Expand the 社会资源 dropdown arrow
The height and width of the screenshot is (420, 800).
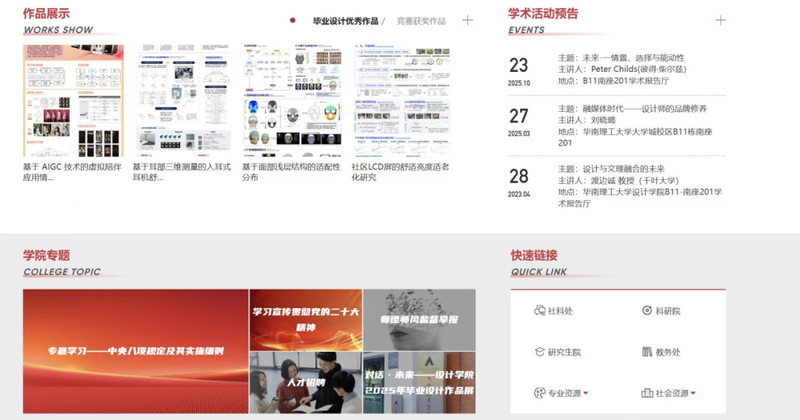click(x=693, y=393)
